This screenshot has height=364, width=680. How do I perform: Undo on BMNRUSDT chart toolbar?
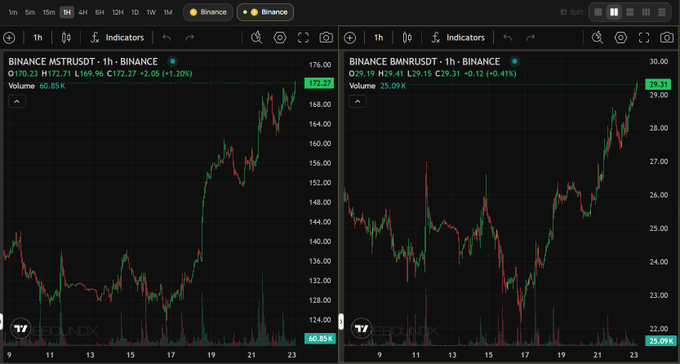pyautogui.click(x=507, y=38)
